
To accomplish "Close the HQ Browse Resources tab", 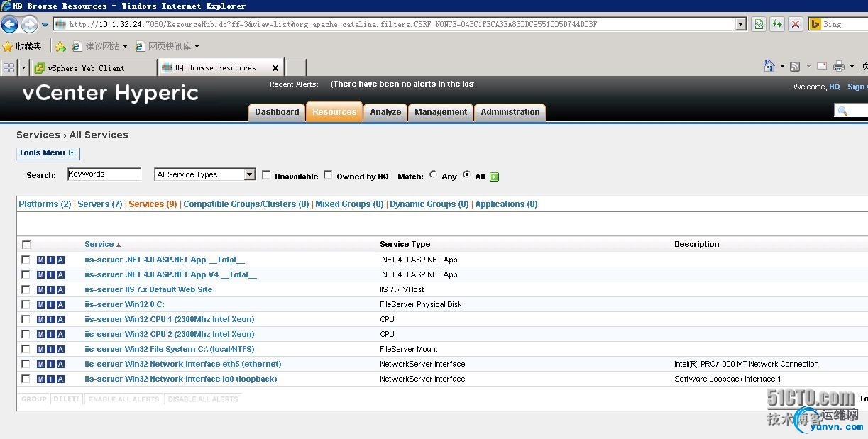I will click(275, 68).
